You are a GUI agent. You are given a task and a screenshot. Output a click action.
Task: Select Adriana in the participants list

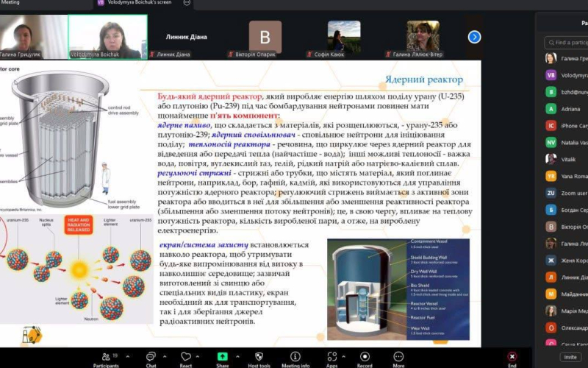(x=570, y=108)
